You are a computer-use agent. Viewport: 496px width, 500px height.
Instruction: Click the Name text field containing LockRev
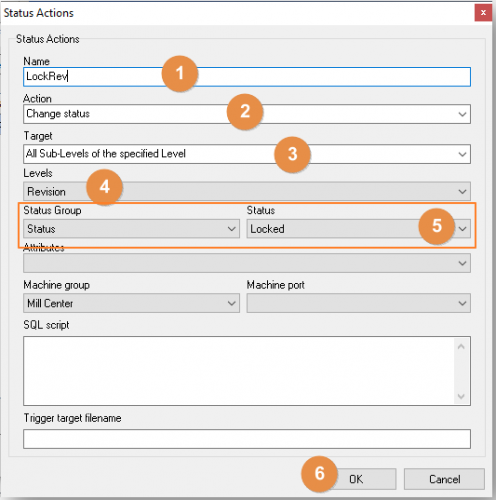click(247, 77)
